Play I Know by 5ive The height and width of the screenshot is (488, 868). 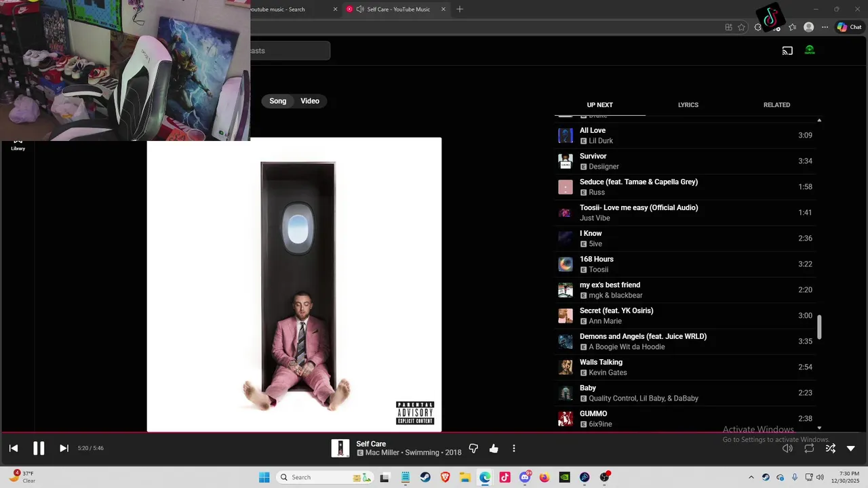coord(685,239)
